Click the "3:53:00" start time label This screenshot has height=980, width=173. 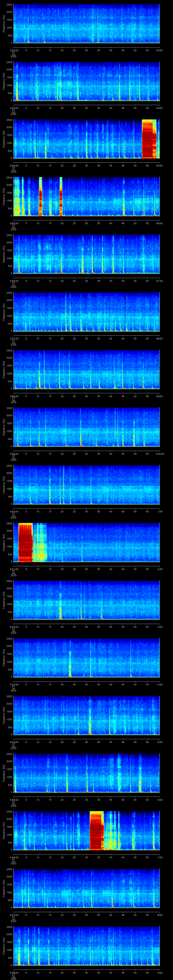coord(14,108)
